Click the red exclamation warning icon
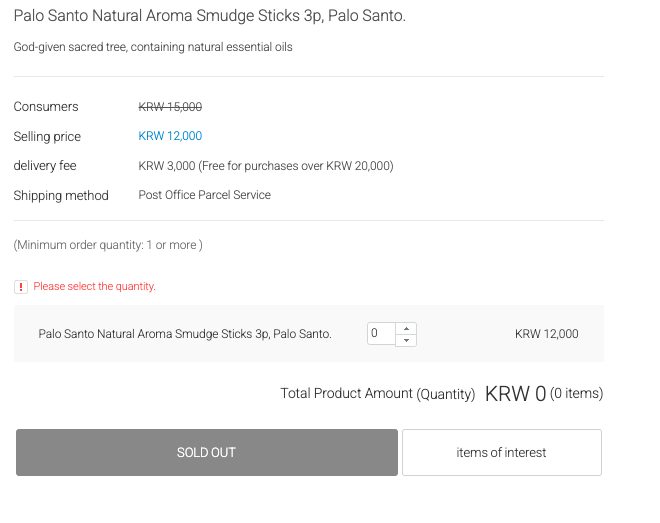The image size is (660, 523). (21, 287)
